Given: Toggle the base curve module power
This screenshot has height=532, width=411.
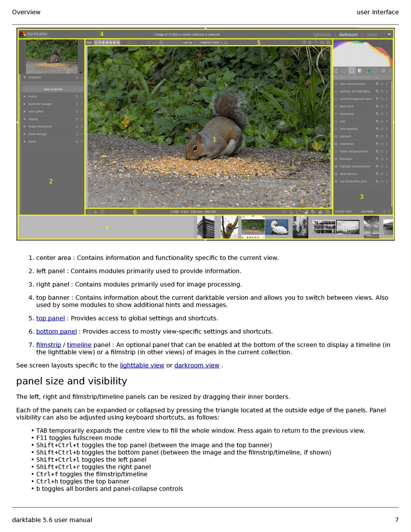Looking at the screenshot, I should (336, 107).
